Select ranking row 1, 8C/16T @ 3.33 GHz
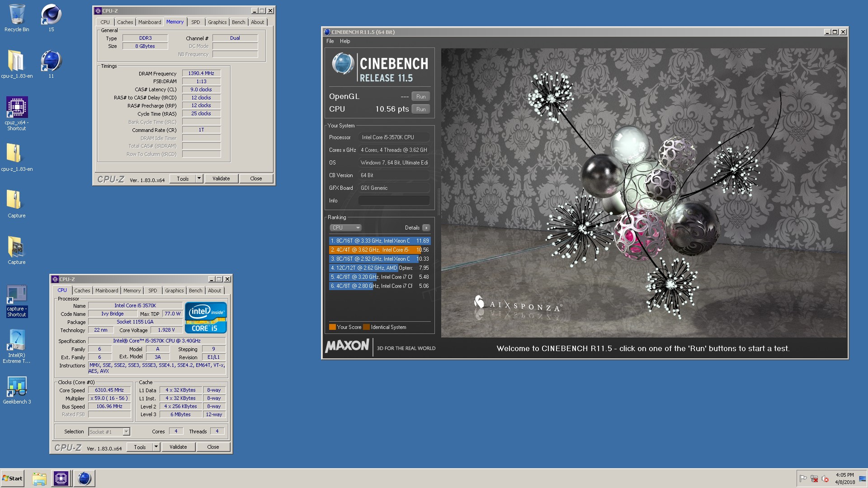The width and height of the screenshot is (868, 488). tap(380, 241)
